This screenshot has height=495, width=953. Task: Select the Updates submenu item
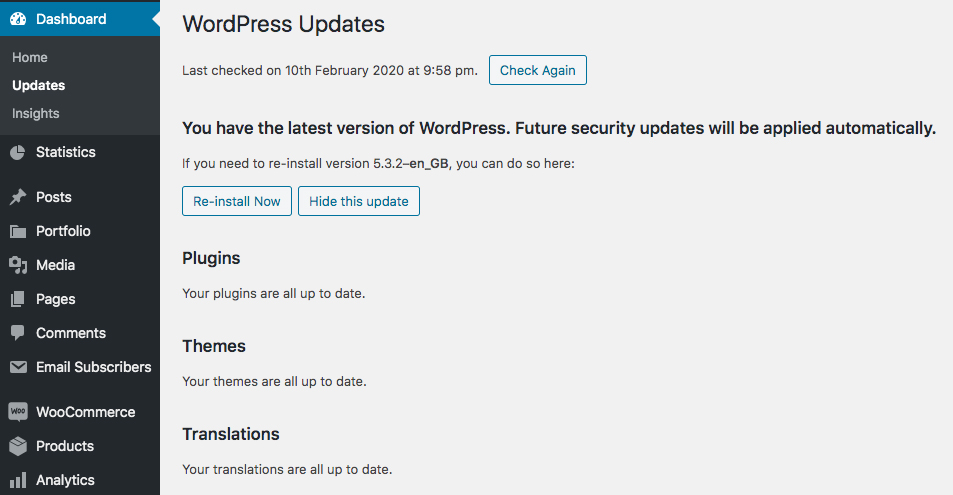(38, 85)
